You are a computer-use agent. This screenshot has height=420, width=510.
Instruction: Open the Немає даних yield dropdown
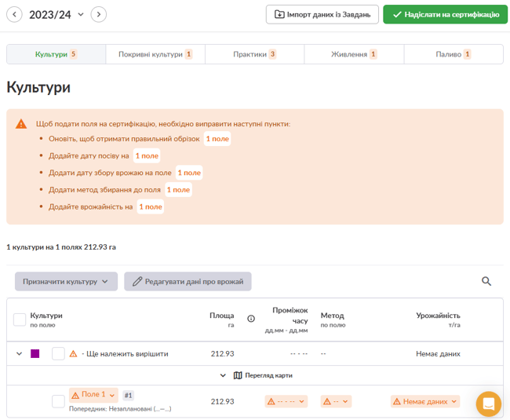click(x=424, y=401)
